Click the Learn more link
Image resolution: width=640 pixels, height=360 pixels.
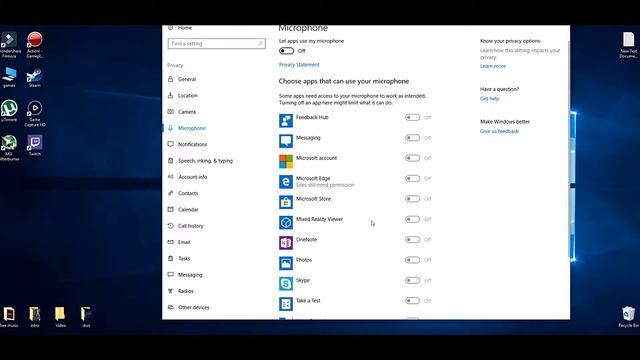point(493,66)
